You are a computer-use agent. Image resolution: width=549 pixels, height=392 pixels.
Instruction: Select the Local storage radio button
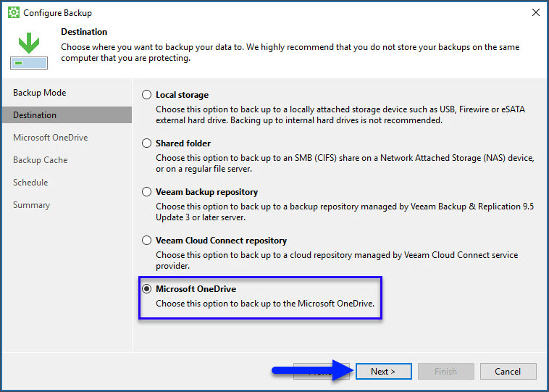[x=147, y=95]
